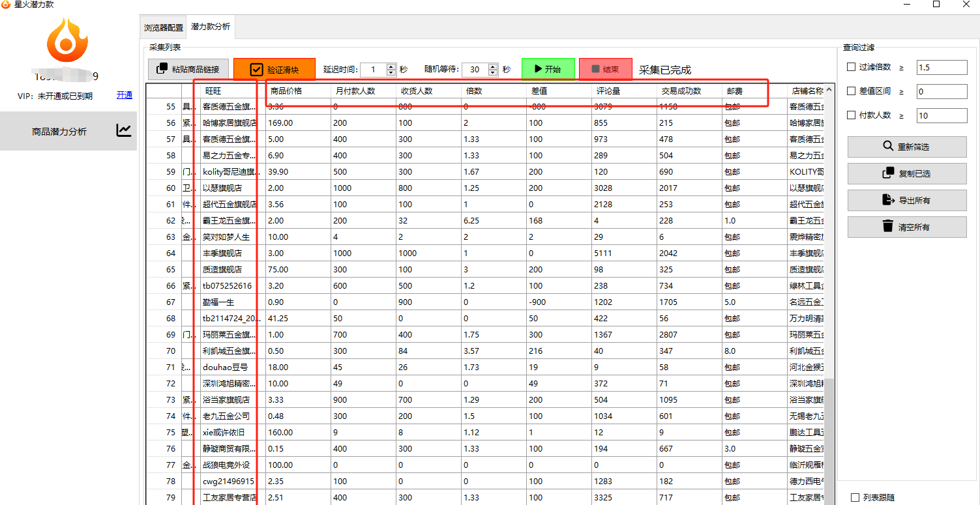Click the price cell showing 169.00
Screen dimensions: 980x505
pos(298,123)
